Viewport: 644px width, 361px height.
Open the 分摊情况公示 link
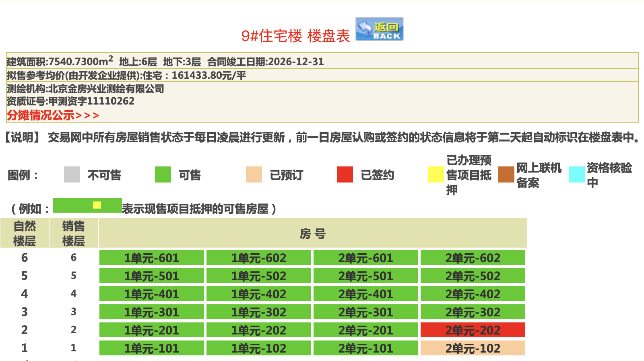pos(53,115)
